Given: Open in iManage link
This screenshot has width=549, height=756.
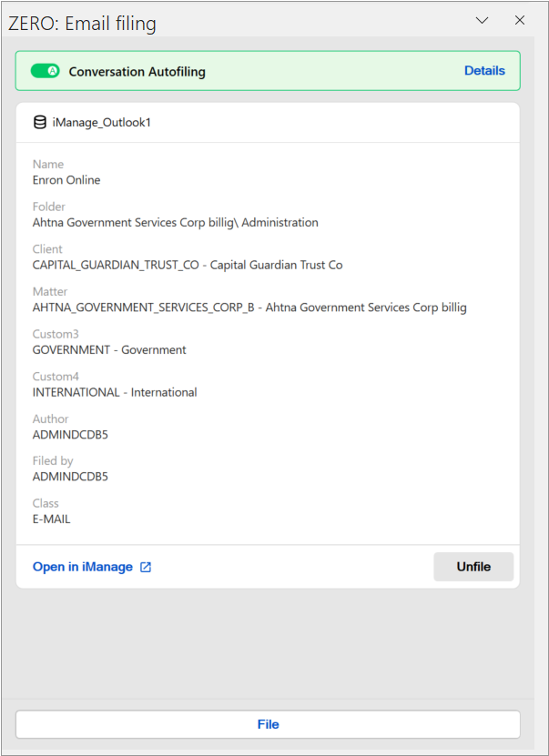Looking at the screenshot, I should (x=83, y=567).
